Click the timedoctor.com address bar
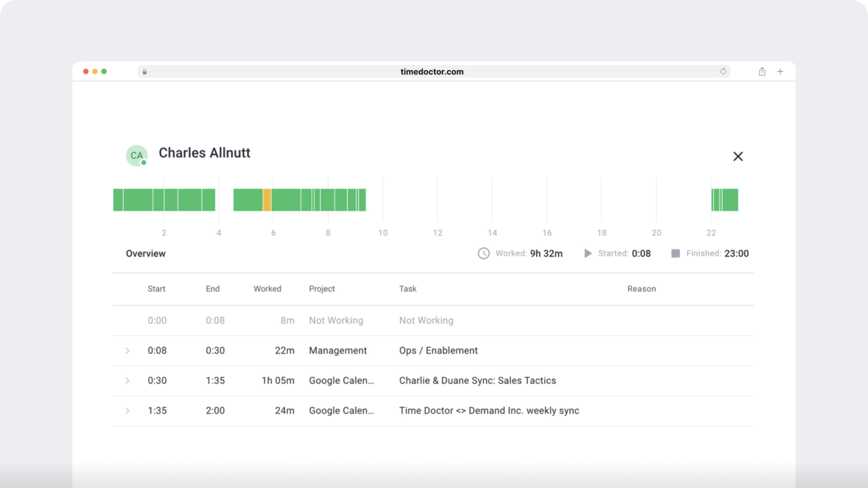The height and width of the screenshot is (488, 868). click(432, 72)
